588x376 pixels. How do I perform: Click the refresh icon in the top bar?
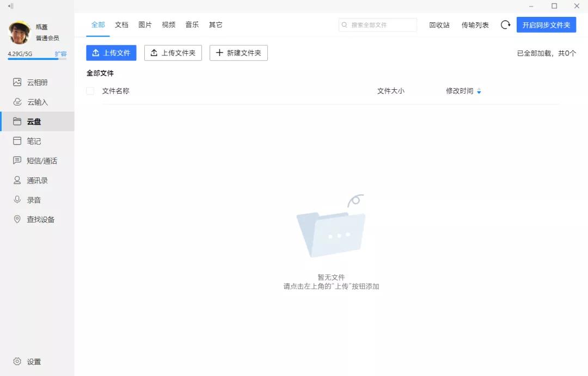click(x=505, y=24)
